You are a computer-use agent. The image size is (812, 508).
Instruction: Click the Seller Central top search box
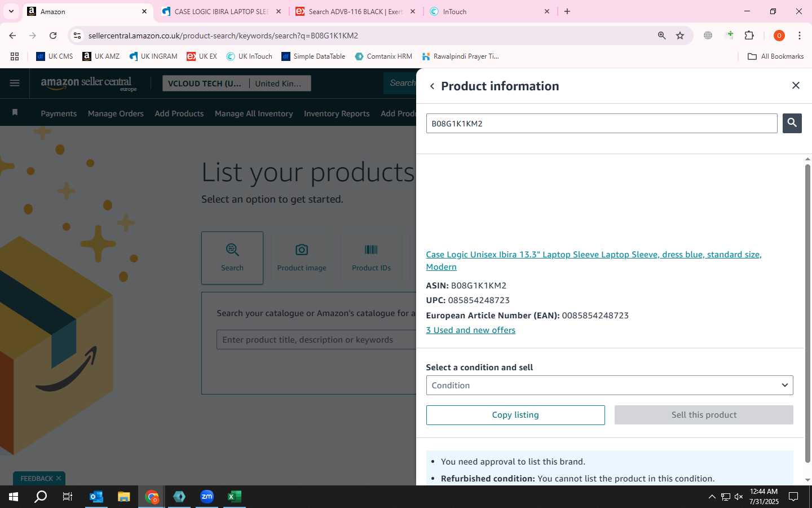pyautogui.click(x=400, y=83)
